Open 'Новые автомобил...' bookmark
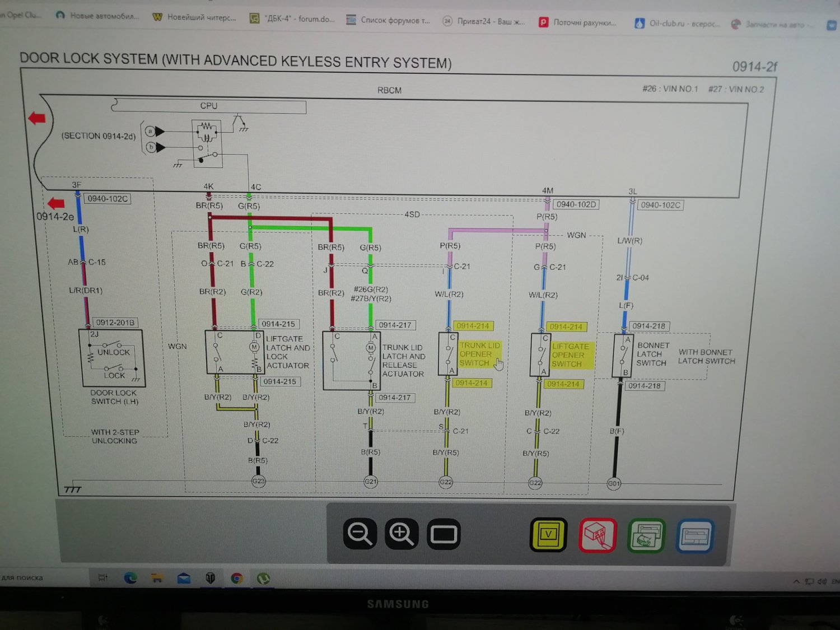The width and height of the screenshot is (840, 630). pos(98,16)
